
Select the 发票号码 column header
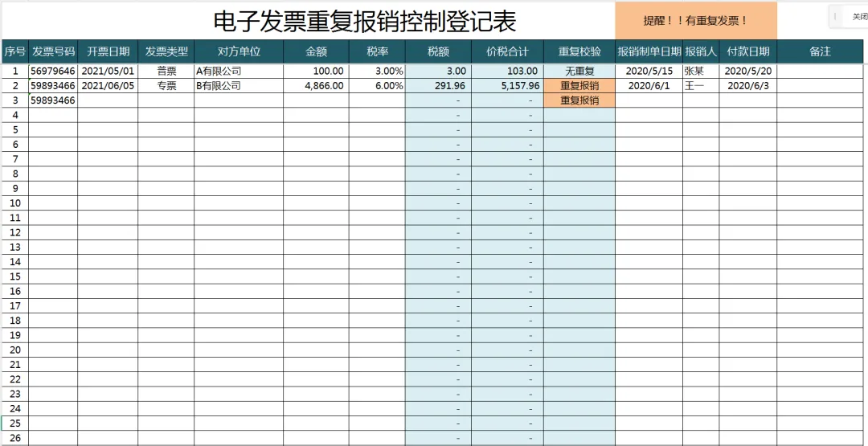coord(53,52)
